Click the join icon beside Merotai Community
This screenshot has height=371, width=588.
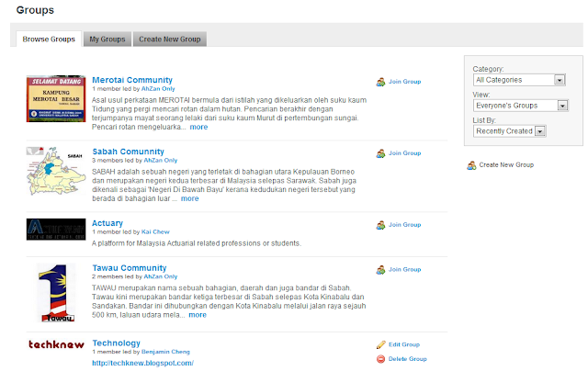click(380, 82)
